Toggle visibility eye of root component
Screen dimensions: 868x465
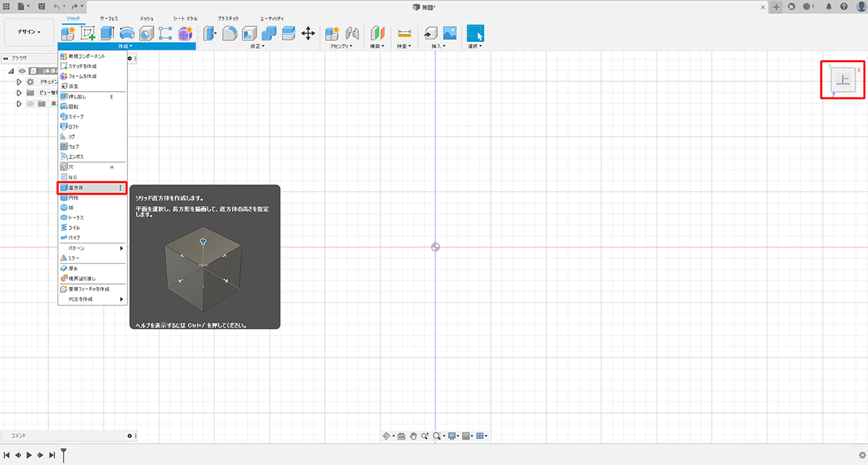pos(22,71)
